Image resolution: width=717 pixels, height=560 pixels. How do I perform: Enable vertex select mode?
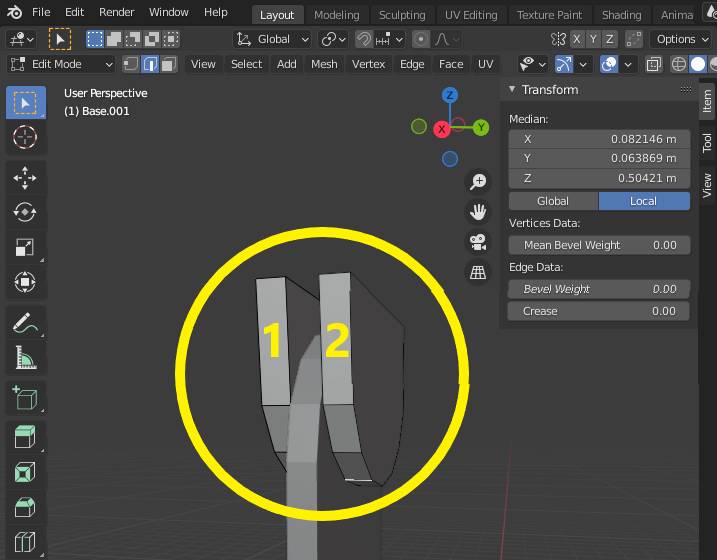(x=131, y=64)
